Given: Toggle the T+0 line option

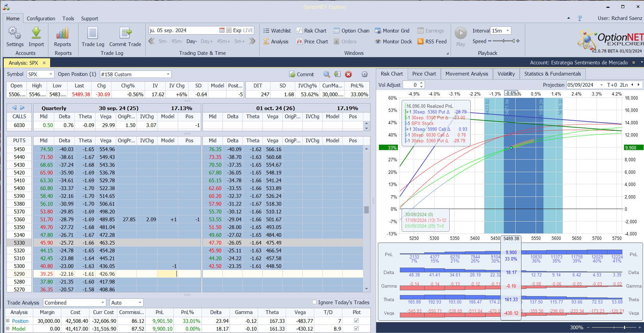Looking at the screenshot, I should tap(612, 85).
